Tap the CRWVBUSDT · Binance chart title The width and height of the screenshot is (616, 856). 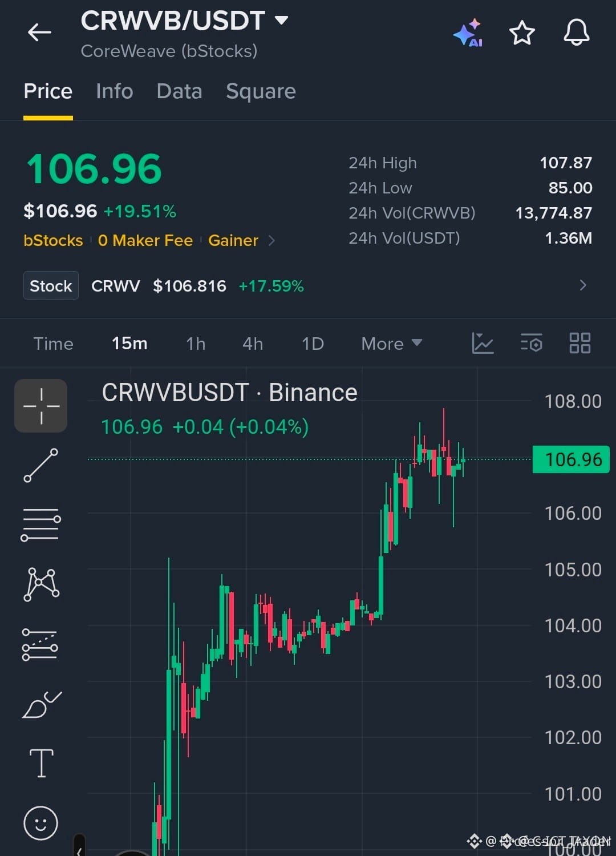click(229, 393)
